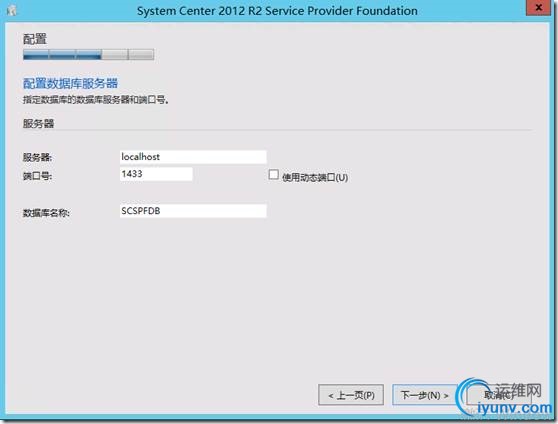The width and height of the screenshot is (558, 424).
Task: Click the 指定数据库的数据库服务器和端口号 description text
Action: 96,100
